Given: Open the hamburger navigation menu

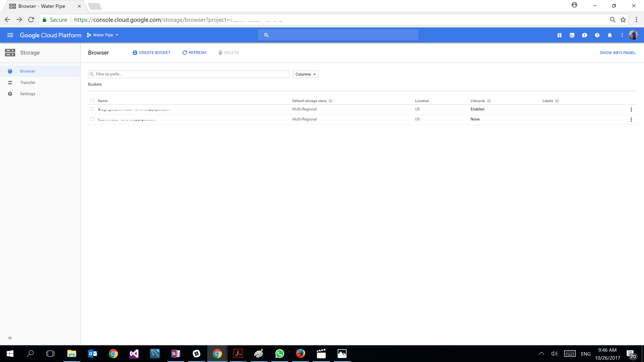Looking at the screenshot, I should point(10,35).
